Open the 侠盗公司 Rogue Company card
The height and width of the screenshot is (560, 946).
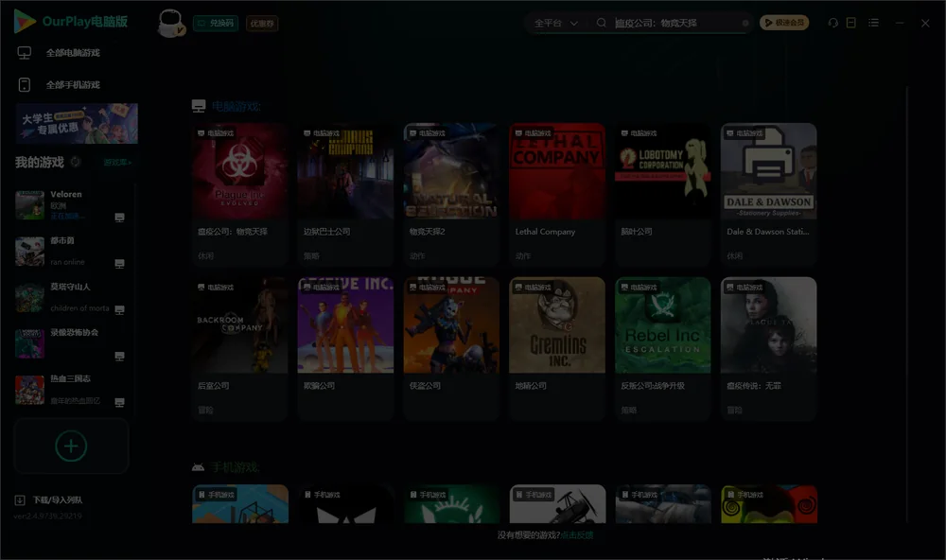451,349
